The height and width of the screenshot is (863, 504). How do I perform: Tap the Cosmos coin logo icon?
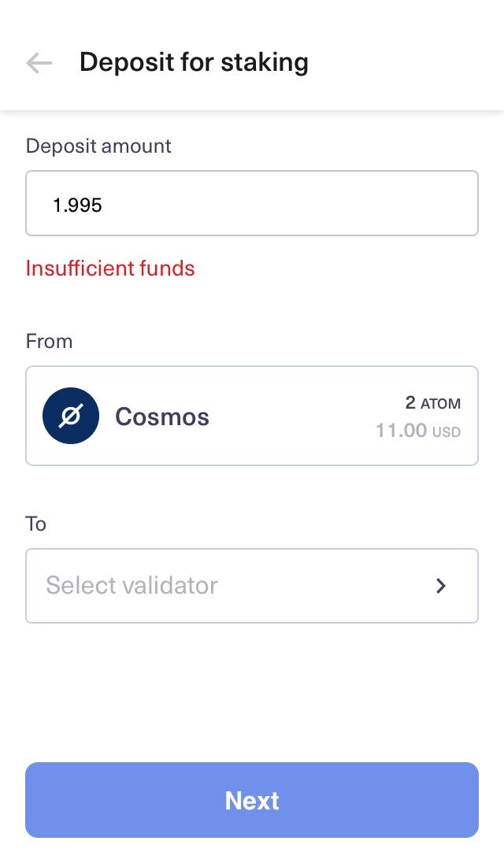71,416
